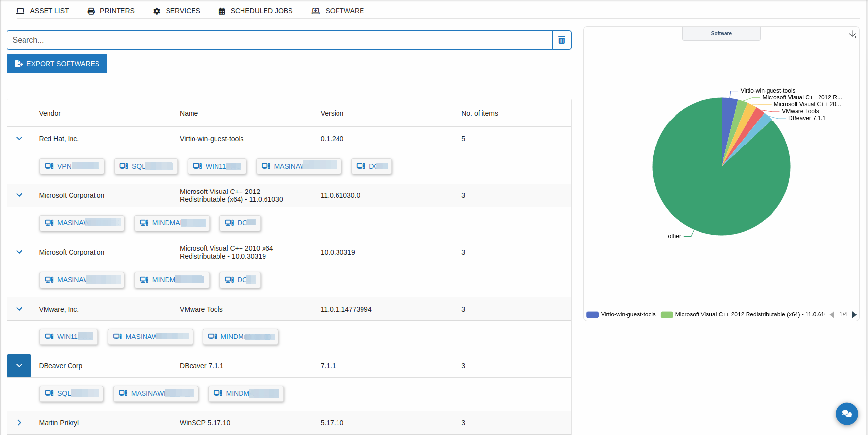Go to previous chart legend page
The image size is (868, 435).
[x=832, y=314]
